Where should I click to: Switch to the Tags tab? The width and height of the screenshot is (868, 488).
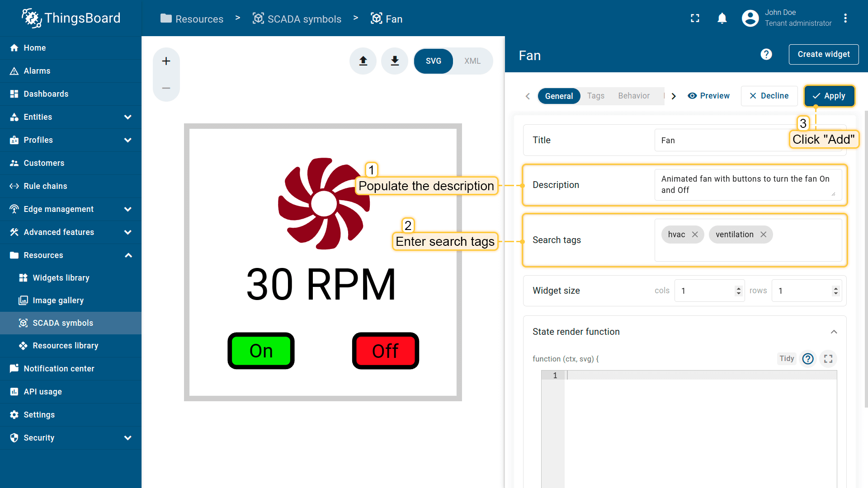[595, 96]
